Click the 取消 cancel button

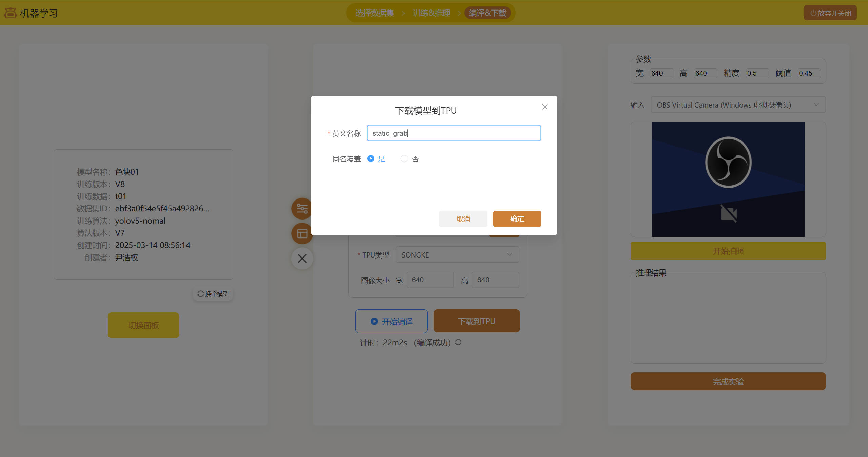point(463,219)
